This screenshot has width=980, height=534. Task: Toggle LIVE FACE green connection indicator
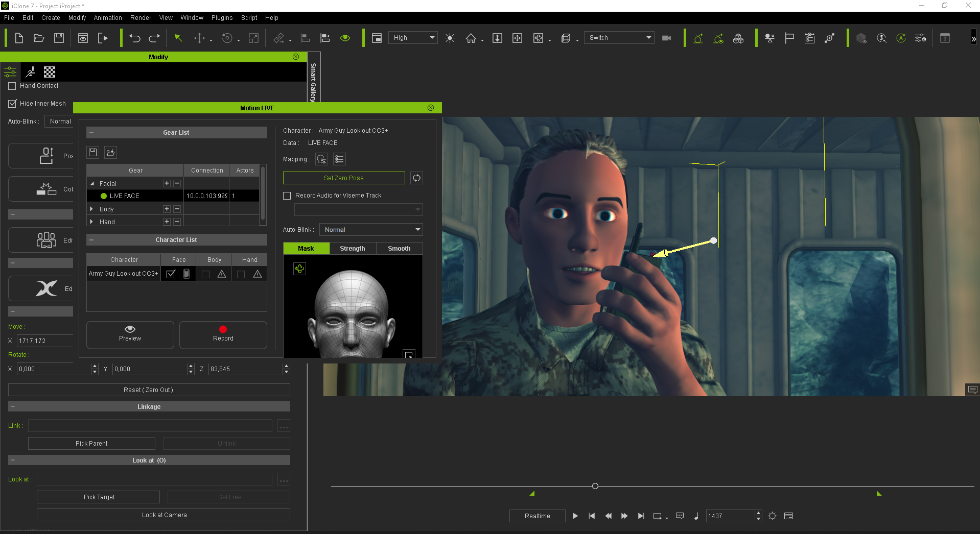104,196
